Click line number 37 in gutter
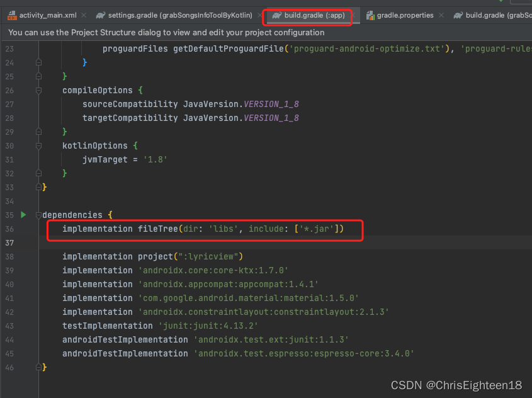This screenshot has width=532, height=398. [9, 243]
